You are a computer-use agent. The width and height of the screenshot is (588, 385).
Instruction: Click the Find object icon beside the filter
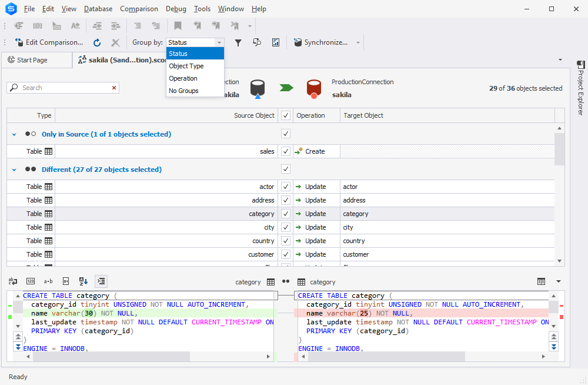coord(257,42)
